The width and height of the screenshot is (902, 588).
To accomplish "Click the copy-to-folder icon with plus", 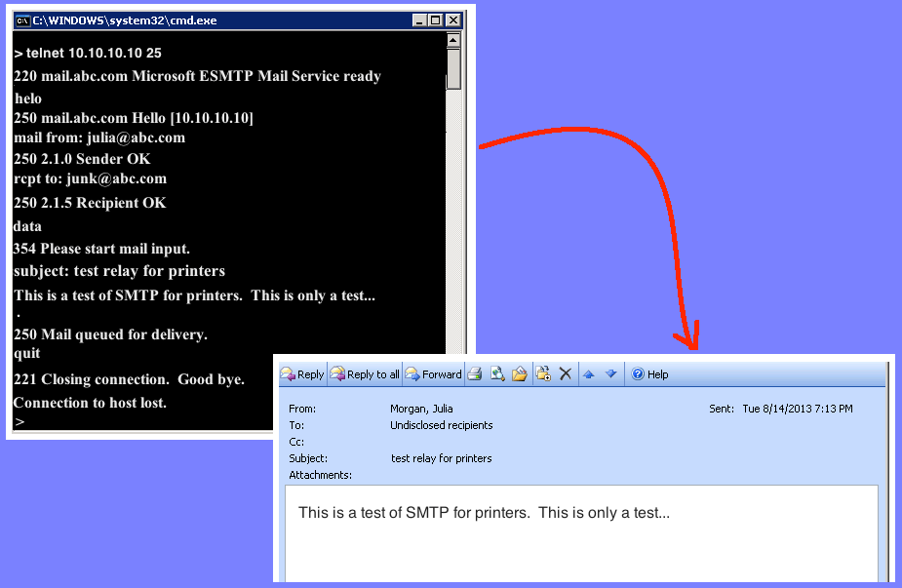I will click(x=543, y=374).
